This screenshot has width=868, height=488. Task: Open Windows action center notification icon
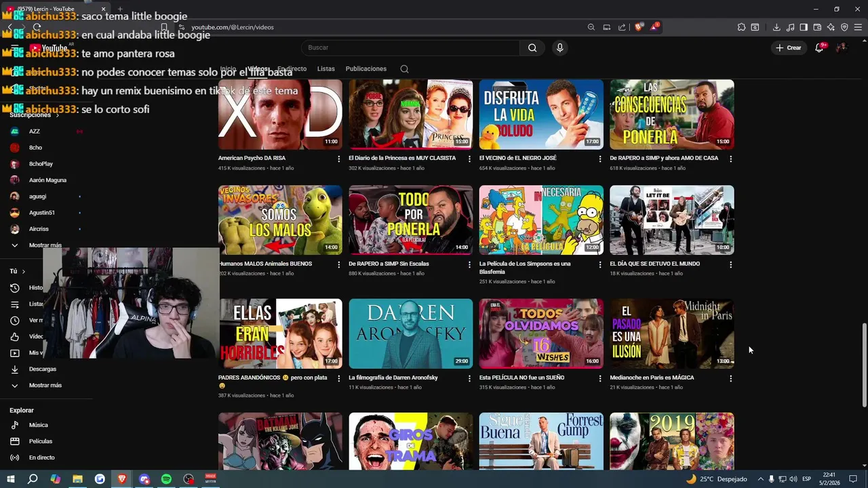(x=853, y=479)
